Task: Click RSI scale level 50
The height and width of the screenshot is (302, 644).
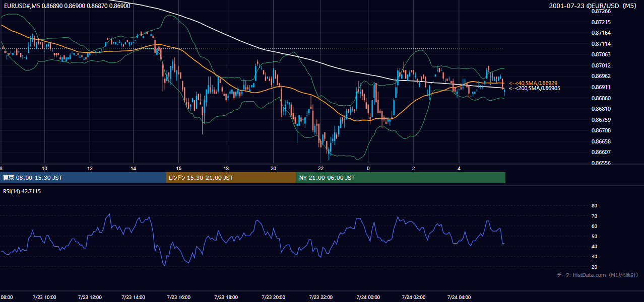Action: (594, 236)
